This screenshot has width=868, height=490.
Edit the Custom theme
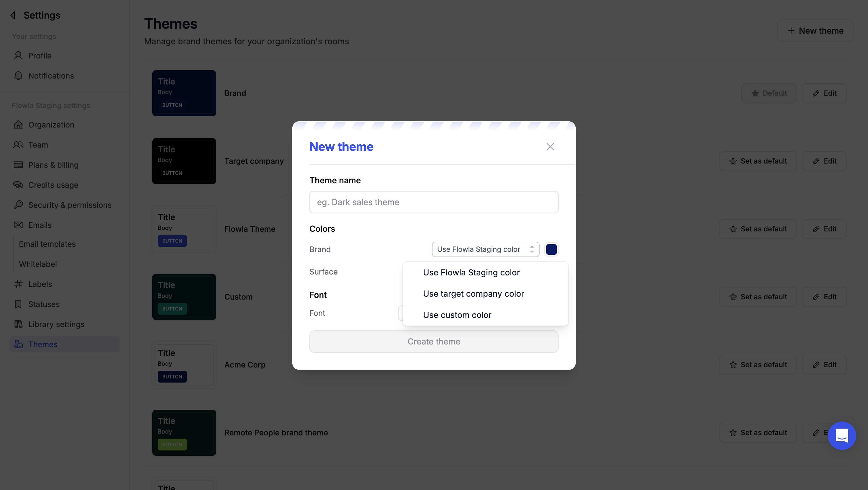824,297
